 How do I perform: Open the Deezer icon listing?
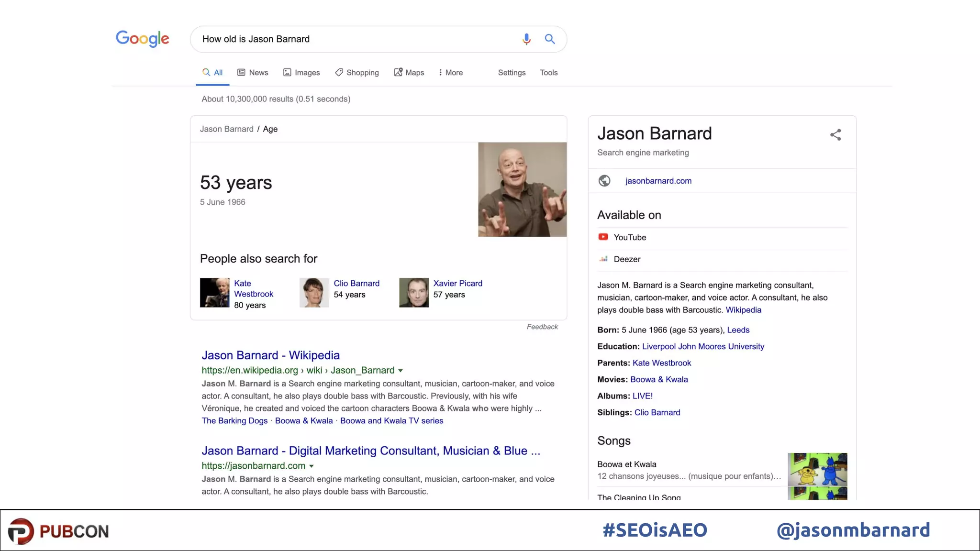[x=603, y=259]
